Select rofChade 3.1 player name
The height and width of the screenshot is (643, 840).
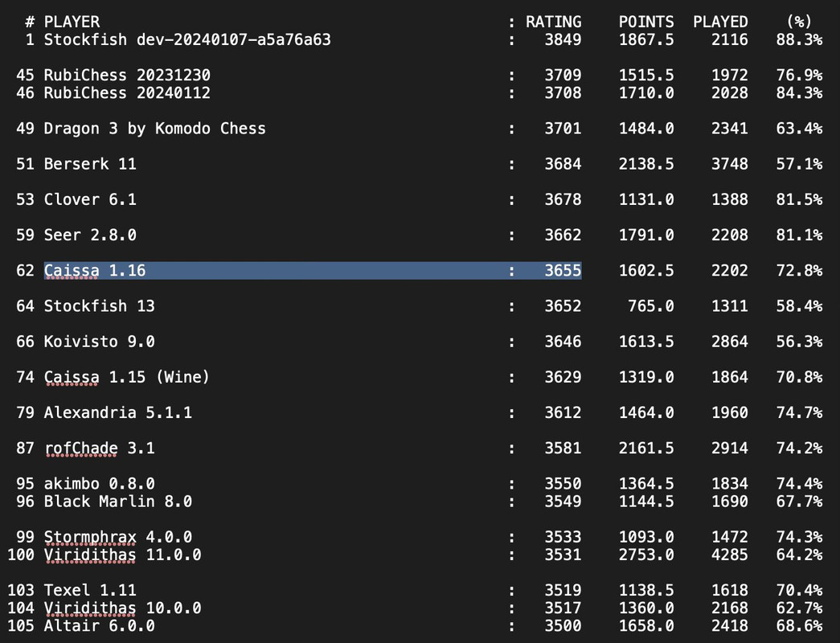99,448
